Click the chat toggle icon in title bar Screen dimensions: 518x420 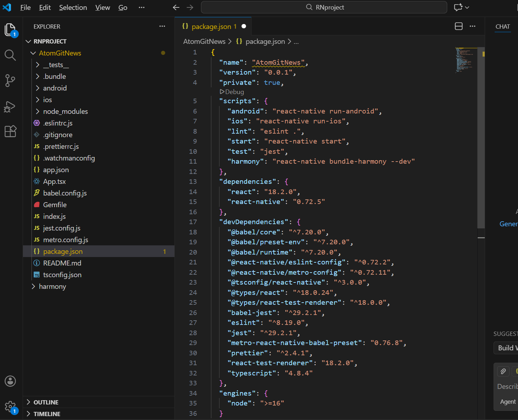pyautogui.click(x=458, y=7)
